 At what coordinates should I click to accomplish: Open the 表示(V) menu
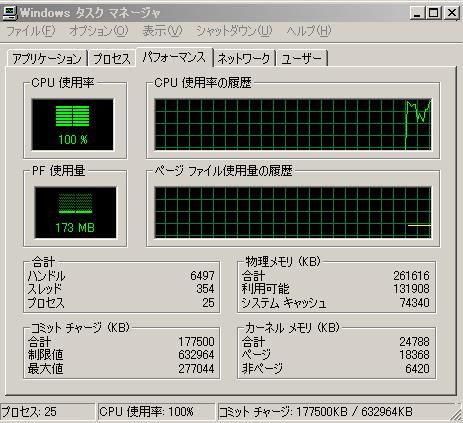point(162,31)
